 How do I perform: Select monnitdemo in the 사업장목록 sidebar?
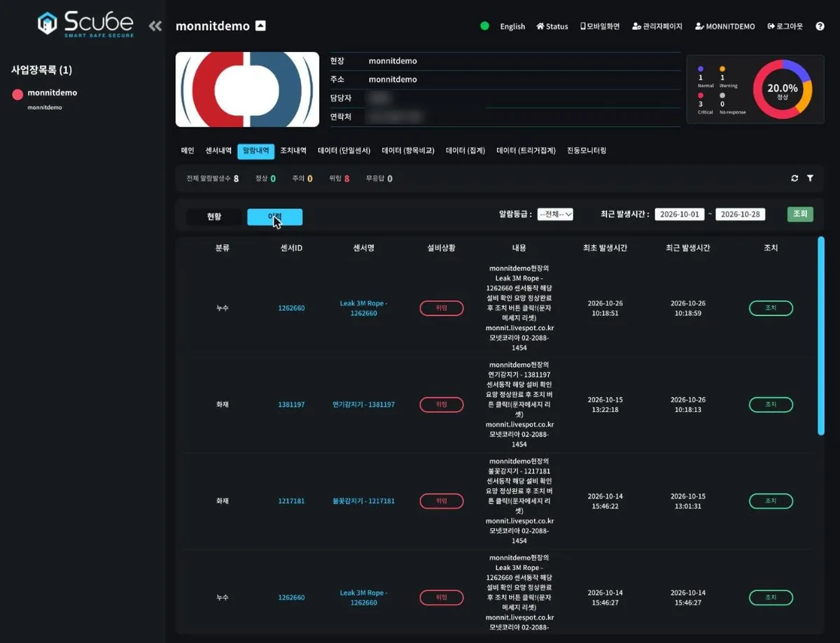pyautogui.click(x=52, y=92)
